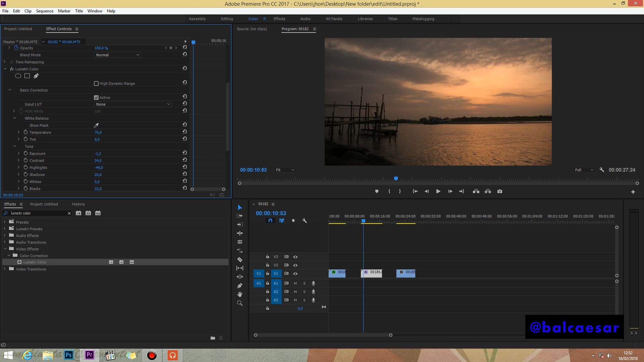The width and height of the screenshot is (644, 362).
Task: Step back one frame
Action: coord(427,191)
